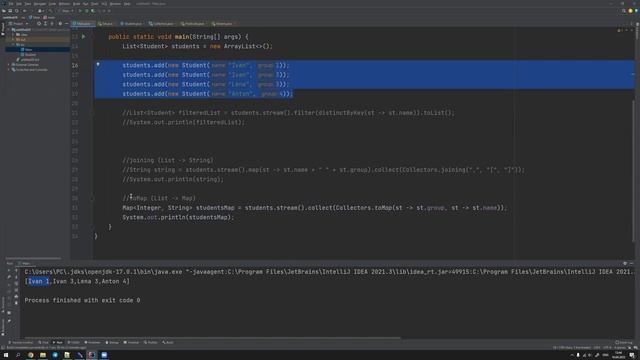This screenshot has height=360, width=640.
Task: Click 'Process finished with exit code 0' text
Action: point(82,300)
